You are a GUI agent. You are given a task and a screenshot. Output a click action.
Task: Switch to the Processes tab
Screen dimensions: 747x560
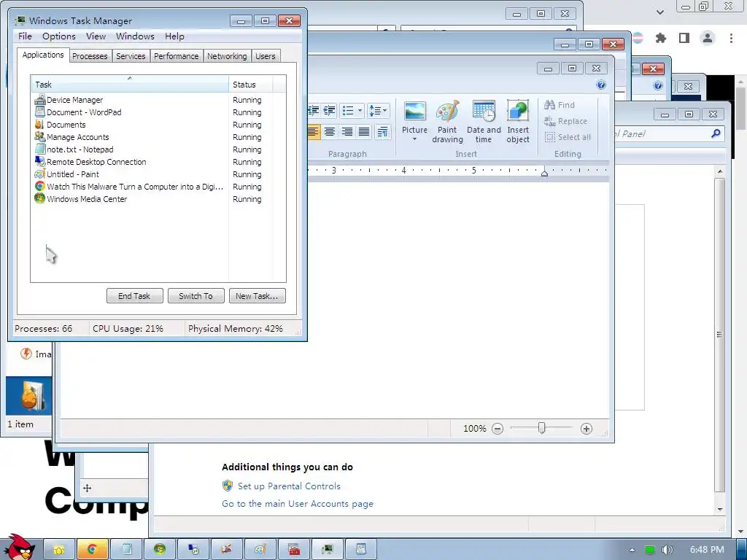(x=90, y=56)
